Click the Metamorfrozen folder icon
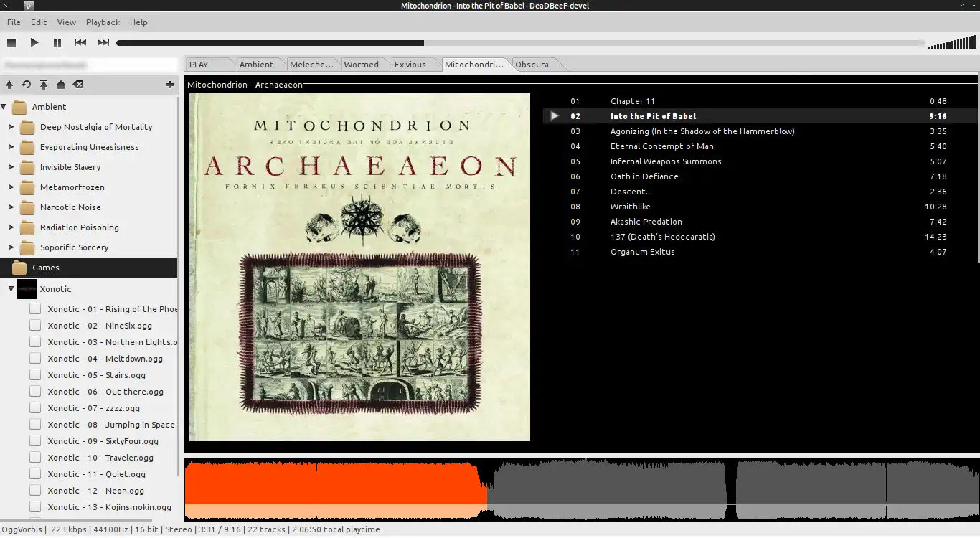Viewport: 980px width, 538px height. click(28, 187)
